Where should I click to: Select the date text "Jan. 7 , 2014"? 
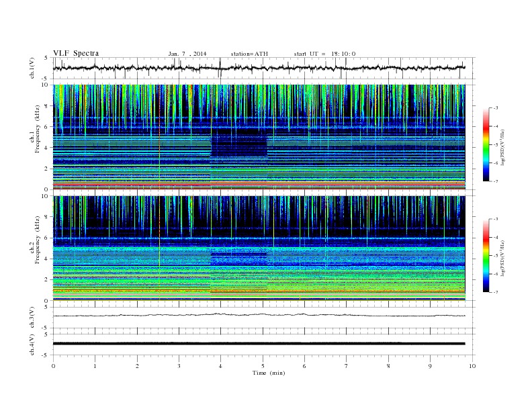click(187, 54)
